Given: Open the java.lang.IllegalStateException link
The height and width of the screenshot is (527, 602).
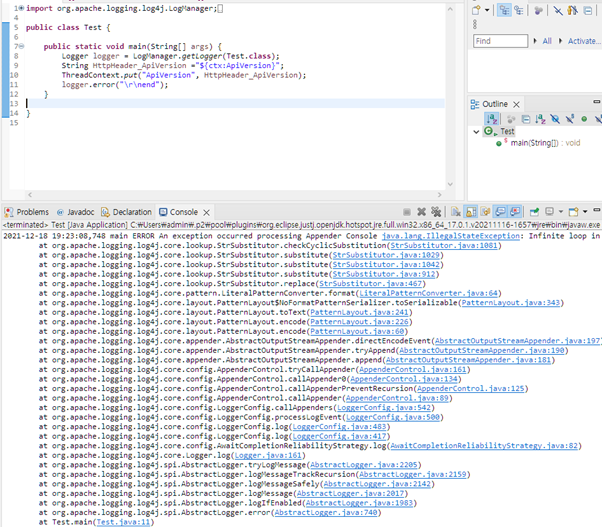Looking at the screenshot, I should point(450,236).
